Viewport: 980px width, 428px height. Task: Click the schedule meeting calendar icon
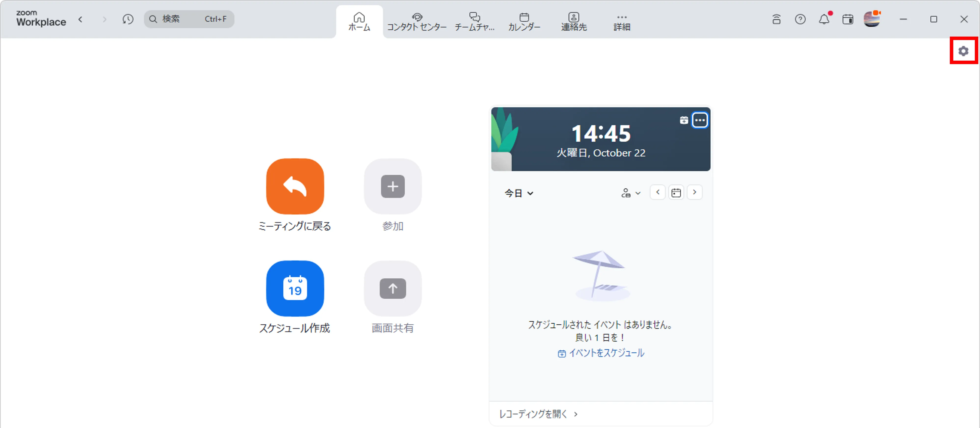pyautogui.click(x=295, y=288)
